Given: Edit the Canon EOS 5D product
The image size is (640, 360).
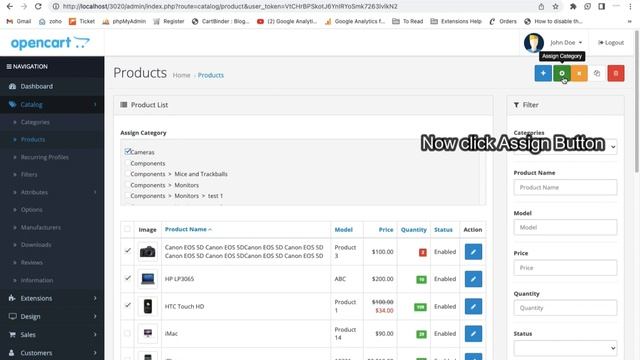Looking at the screenshot, I should [473, 252].
